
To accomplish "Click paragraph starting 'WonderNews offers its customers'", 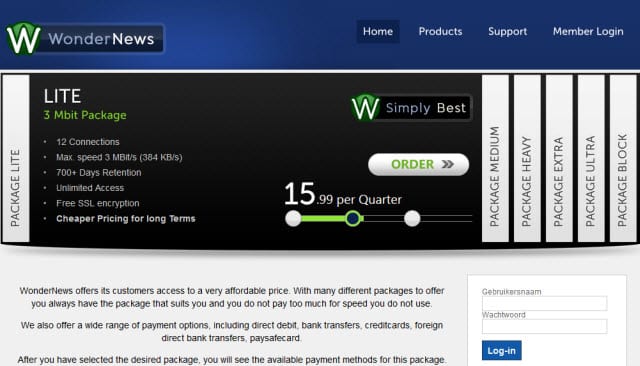I will tap(231, 297).
